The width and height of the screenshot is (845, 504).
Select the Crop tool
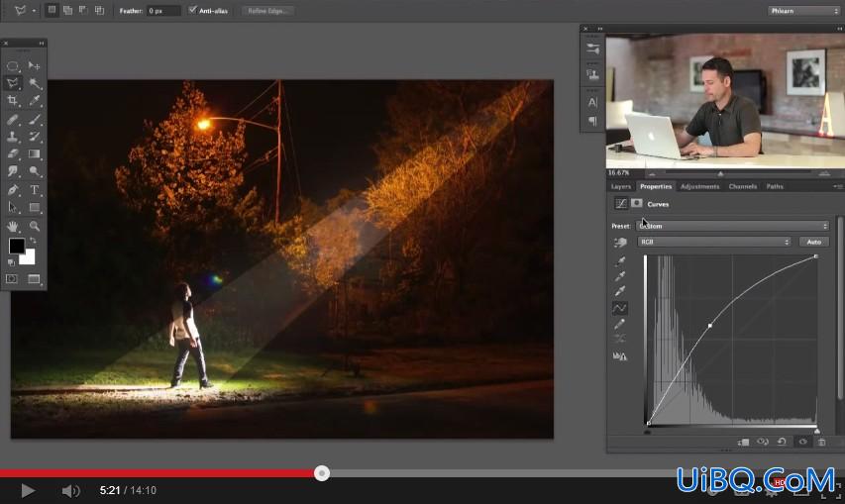[x=13, y=100]
